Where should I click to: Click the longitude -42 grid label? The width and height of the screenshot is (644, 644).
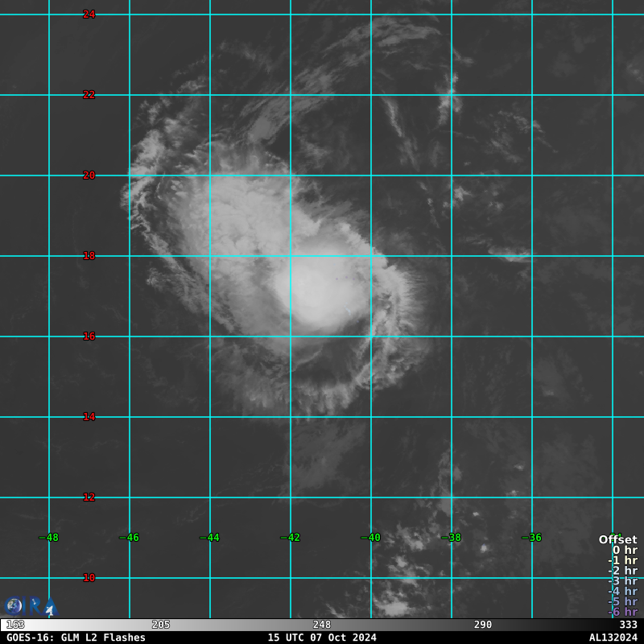(x=290, y=538)
